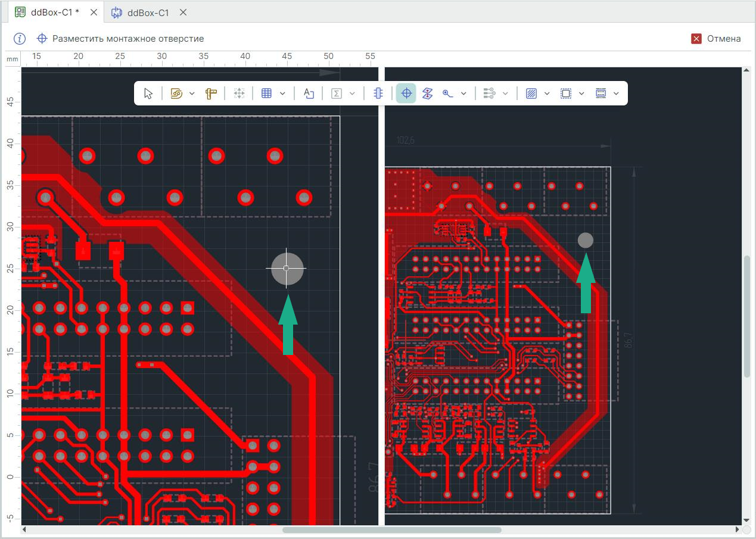The width and height of the screenshot is (756, 539).
Task: Click the Отмена cancel button
Action: [x=716, y=39]
